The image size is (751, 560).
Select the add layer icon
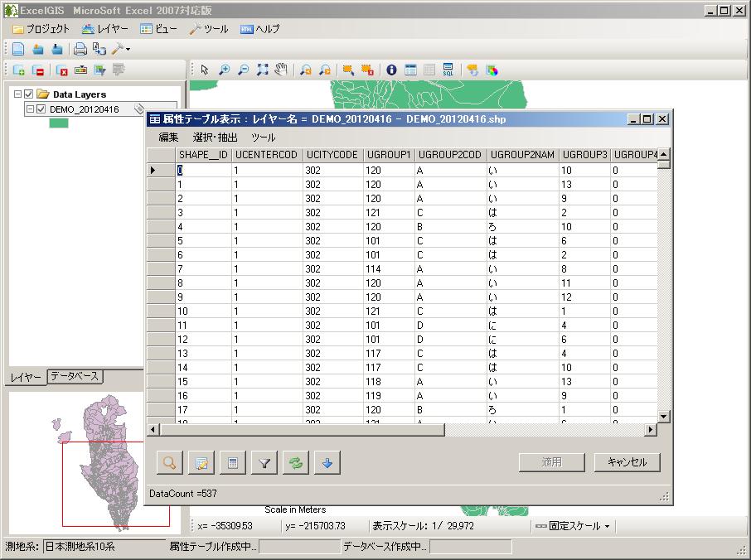click(x=17, y=71)
